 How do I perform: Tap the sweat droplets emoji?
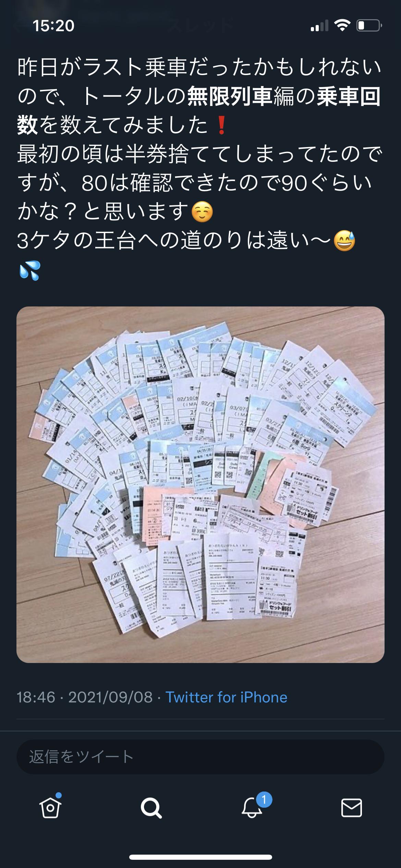(30, 270)
